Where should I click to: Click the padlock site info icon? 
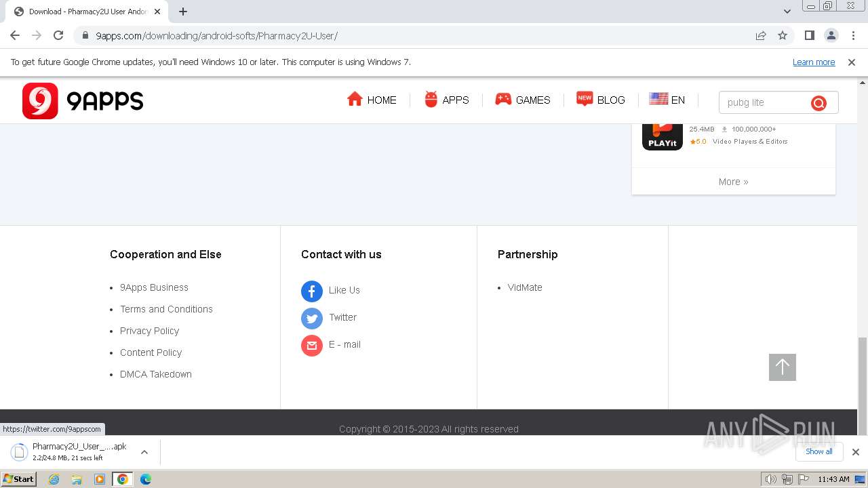(85, 35)
